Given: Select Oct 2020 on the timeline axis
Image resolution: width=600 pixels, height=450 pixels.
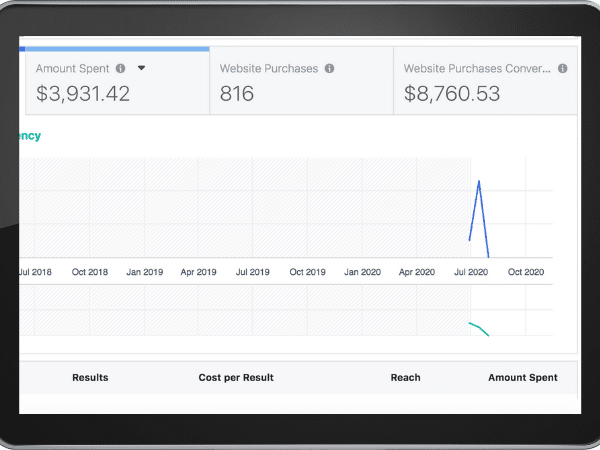Looking at the screenshot, I should pyautogui.click(x=525, y=272).
